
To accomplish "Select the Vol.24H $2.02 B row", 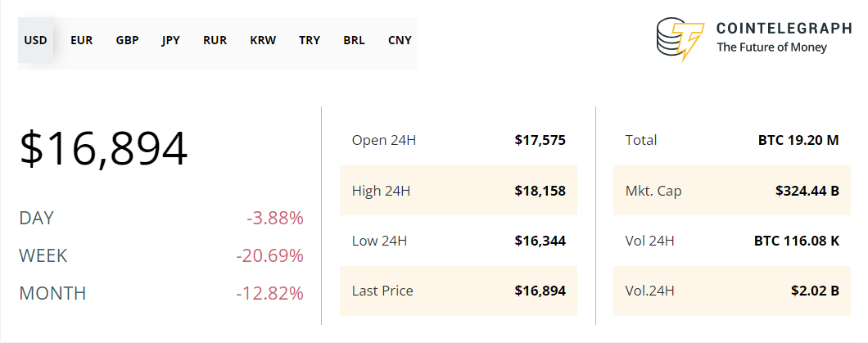I will click(732, 291).
